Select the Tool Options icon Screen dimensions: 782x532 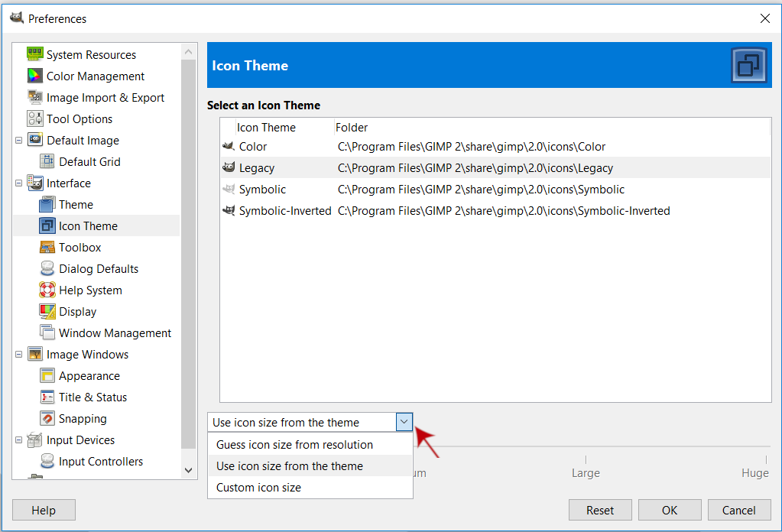35,118
